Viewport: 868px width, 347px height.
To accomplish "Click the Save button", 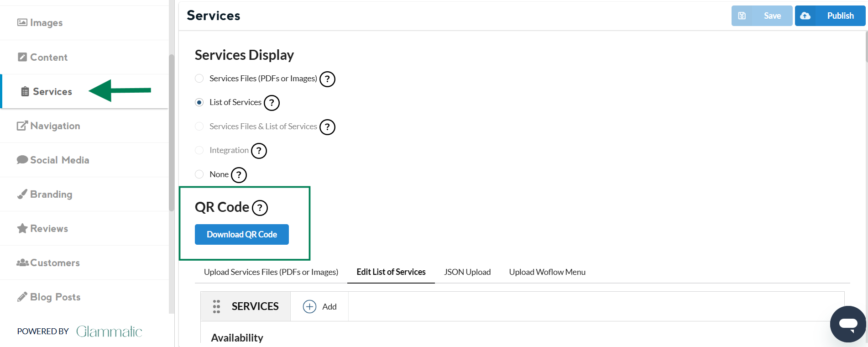I will point(762,16).
